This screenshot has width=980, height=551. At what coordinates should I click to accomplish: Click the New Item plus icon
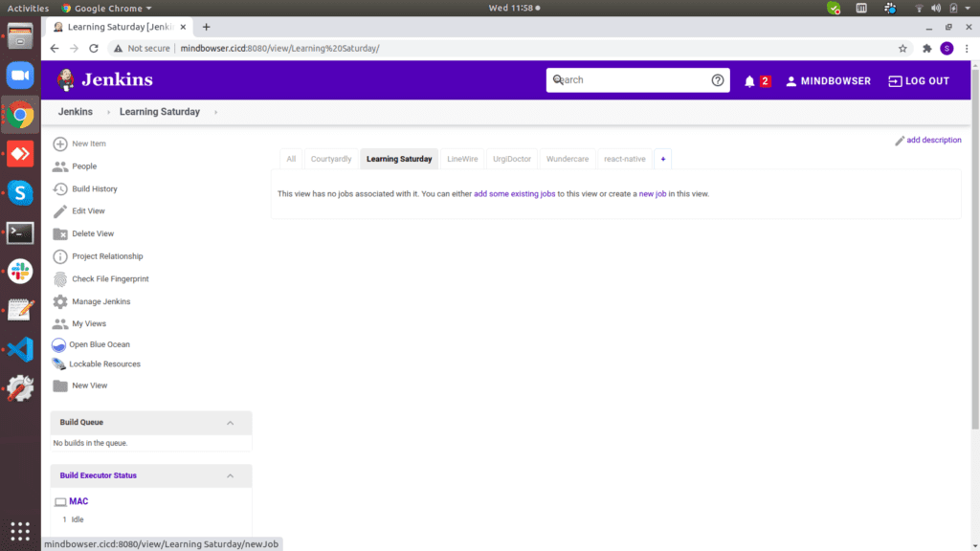pyautogui.click(x=60, y=144)
